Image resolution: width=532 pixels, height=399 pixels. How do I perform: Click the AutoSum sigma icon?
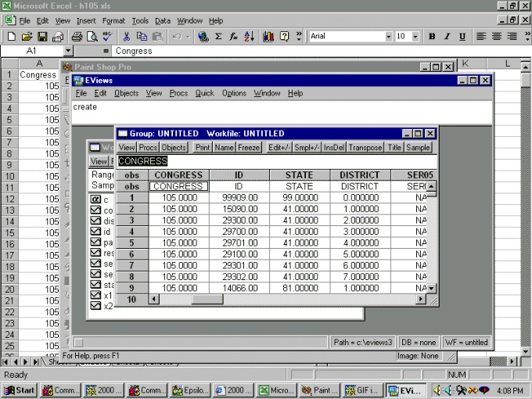[218, 36]
